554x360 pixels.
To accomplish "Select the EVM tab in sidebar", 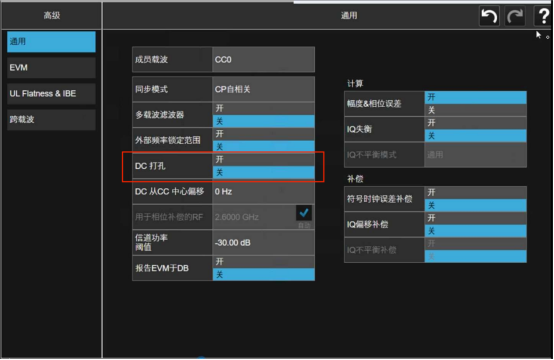I will coord(51,67).
